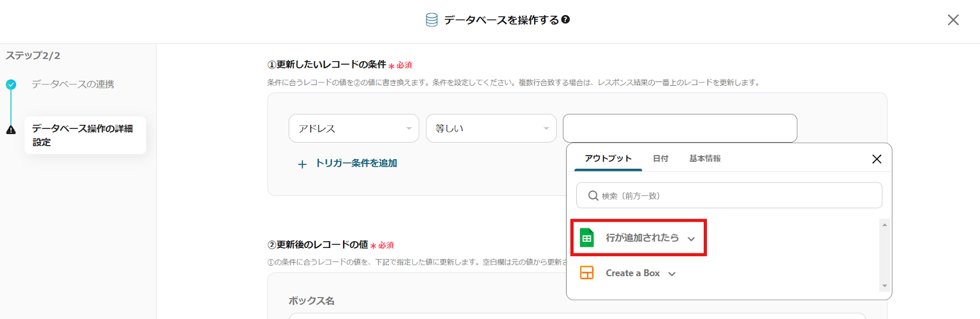
Task: Expand the Create a Box output group
Action: [672, 274]
